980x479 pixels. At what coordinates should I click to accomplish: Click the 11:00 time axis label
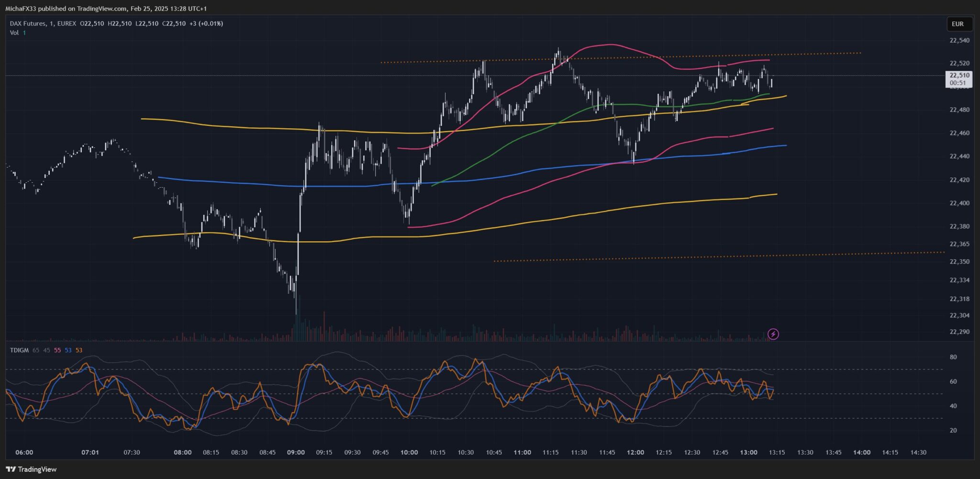[x=522, y=453]
